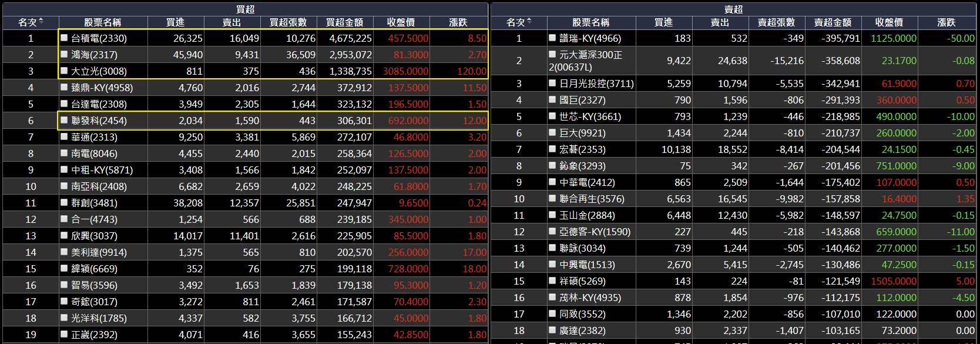This screenshot has height=344, width=980.
Task: Check the box for 中華電(2412)
Action: pos(552,182)
